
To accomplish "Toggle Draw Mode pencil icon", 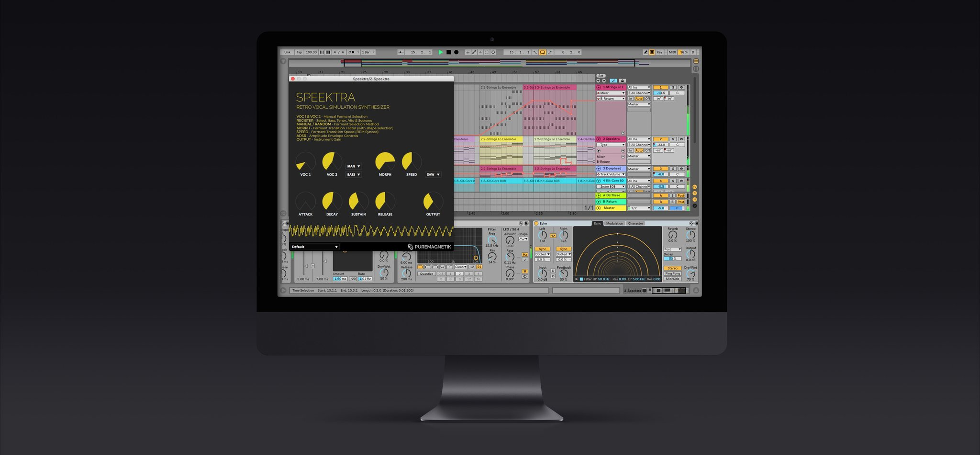I will [x=646, y=52].
